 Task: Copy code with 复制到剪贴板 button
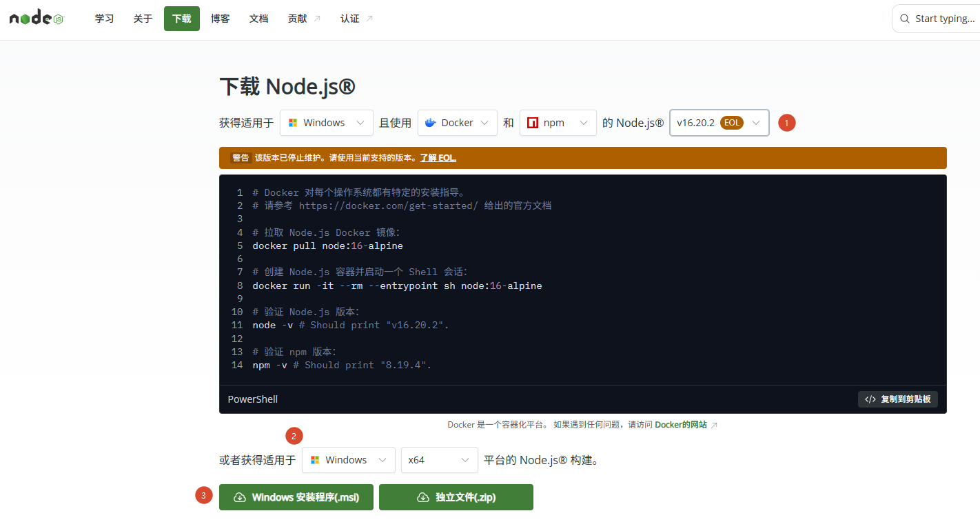(x=898, y=399)
